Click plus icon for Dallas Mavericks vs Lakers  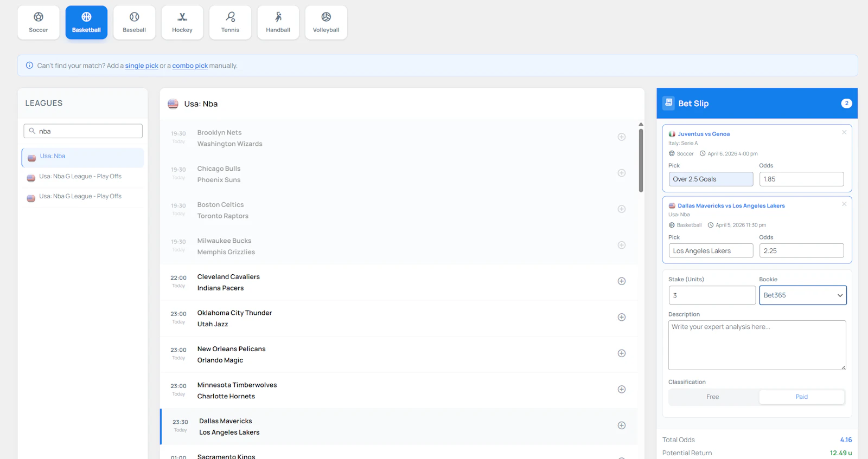[622, 425]
